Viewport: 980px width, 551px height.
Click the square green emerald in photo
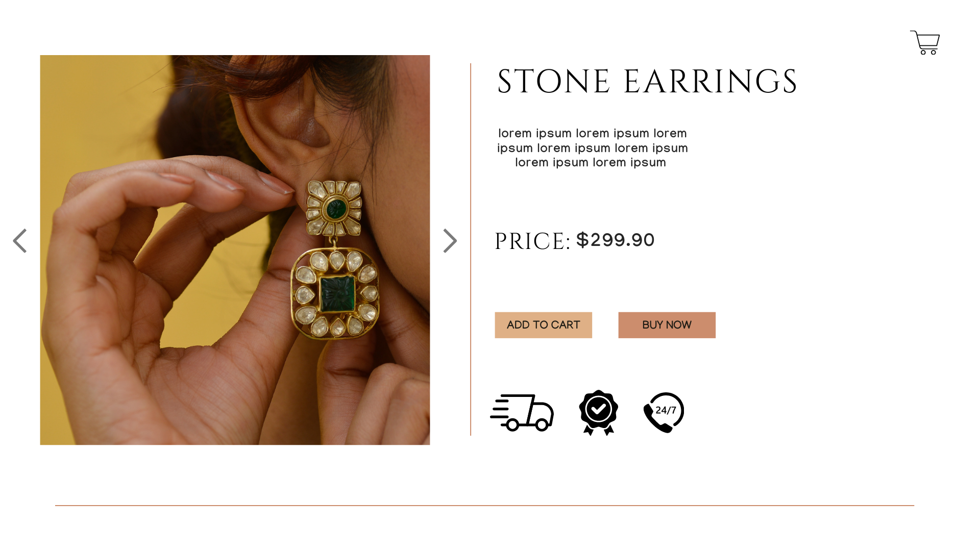337,294
